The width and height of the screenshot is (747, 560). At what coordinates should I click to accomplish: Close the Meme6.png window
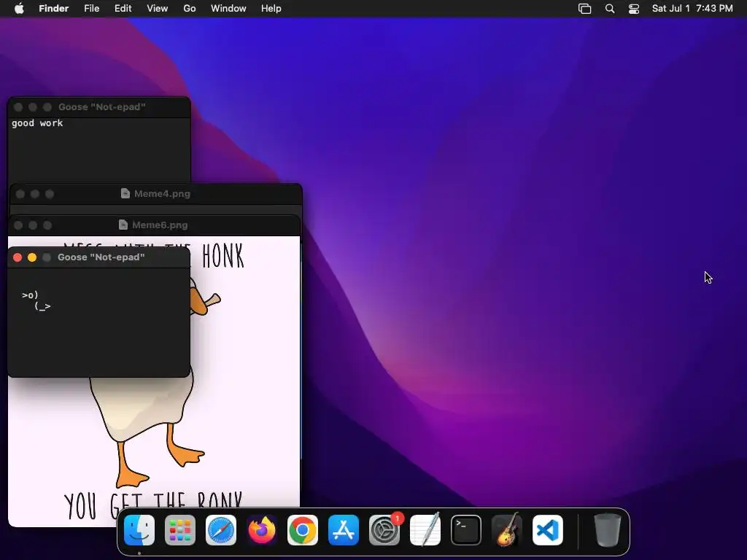18,225
